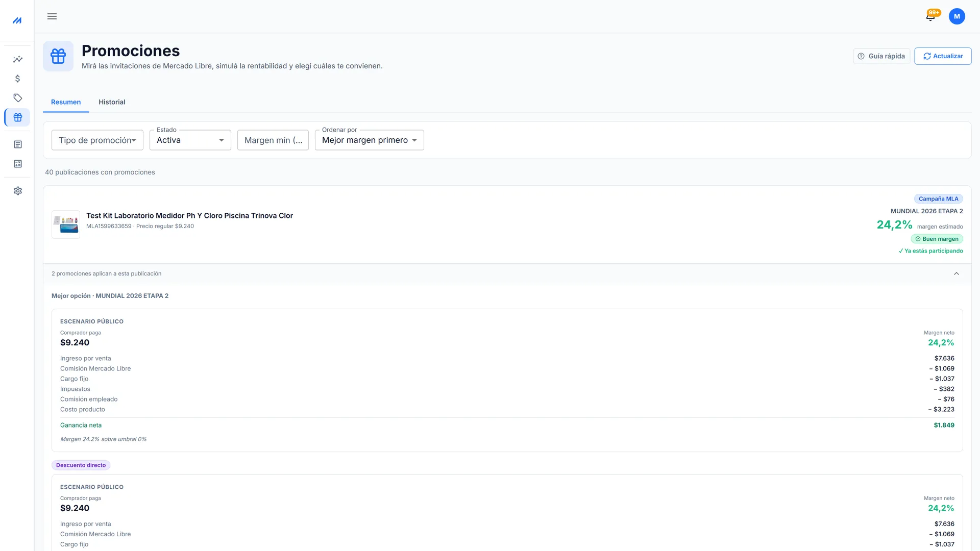The image size is (980, 551).
Task: Open the user avatar M menu
Action: click(957, 16)
